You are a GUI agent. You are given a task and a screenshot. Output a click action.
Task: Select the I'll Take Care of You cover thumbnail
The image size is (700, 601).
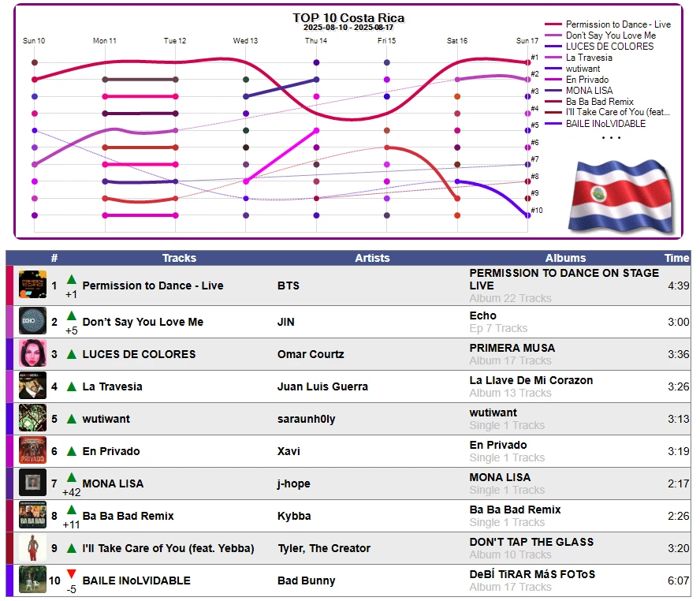tap(32, 547)
